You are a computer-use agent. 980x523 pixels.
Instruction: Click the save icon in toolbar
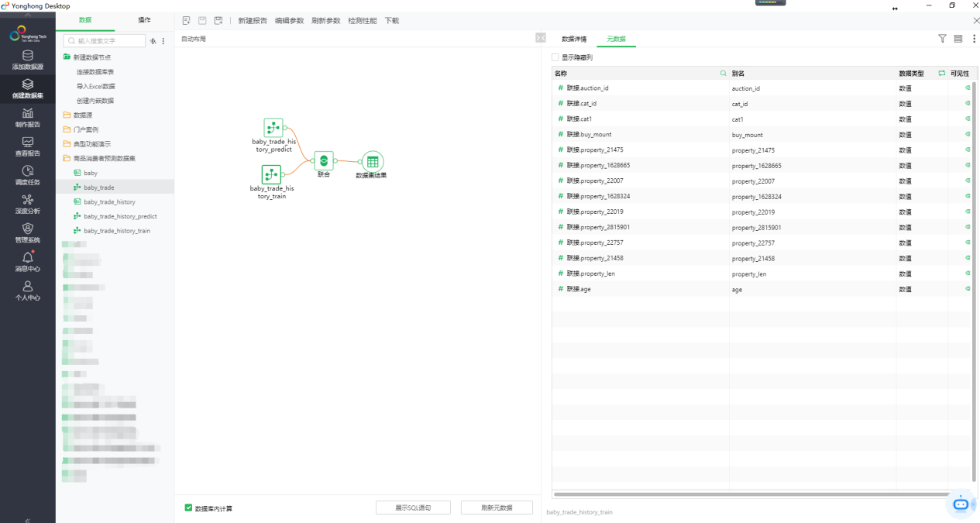click(x=202, y=20)
